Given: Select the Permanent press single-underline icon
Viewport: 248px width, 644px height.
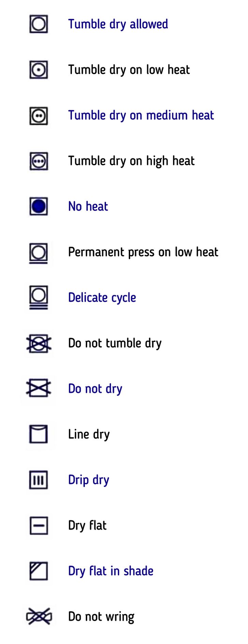Looking at the screenshot, I should 38,253.
